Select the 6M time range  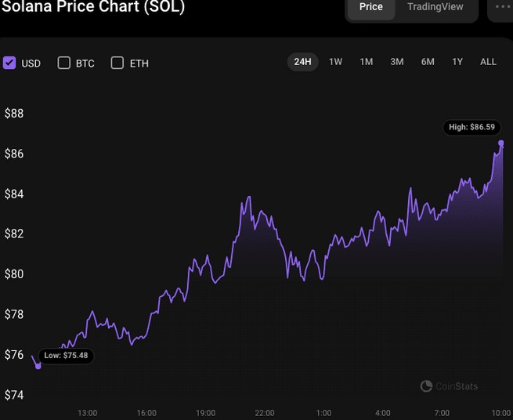pyautogui.click(x=428, y=62)
